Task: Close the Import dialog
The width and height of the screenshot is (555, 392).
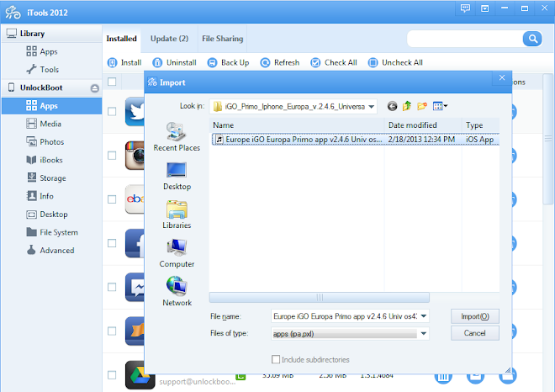Action: pos(502,78)
